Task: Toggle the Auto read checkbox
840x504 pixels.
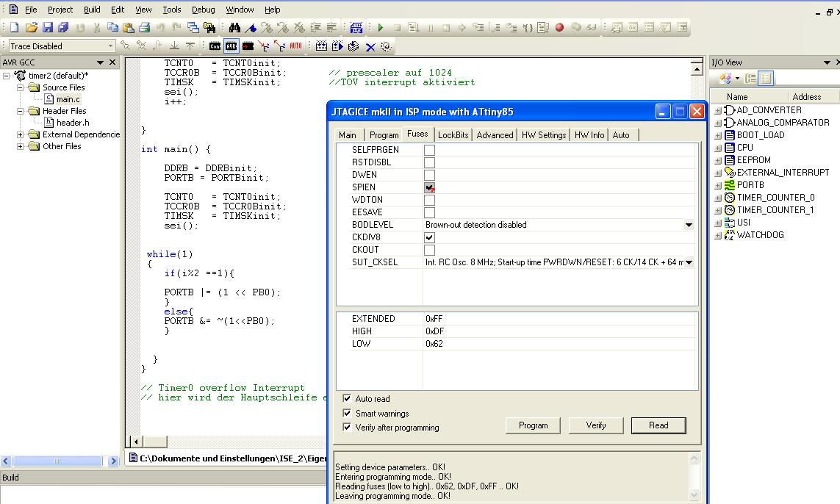Action: coord(347,398)
